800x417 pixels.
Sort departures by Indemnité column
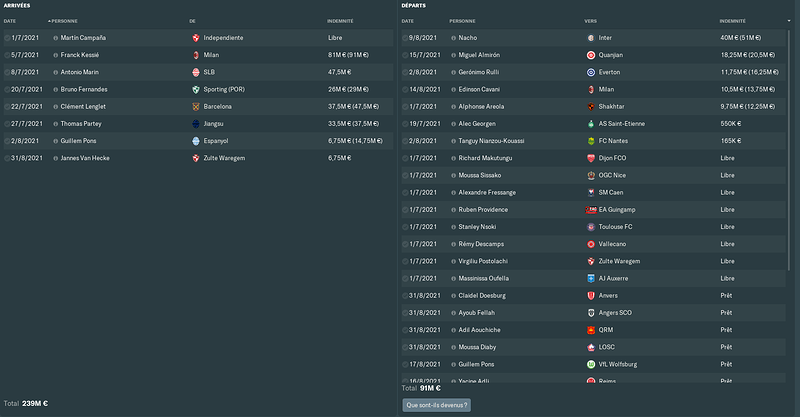(733, 21)
